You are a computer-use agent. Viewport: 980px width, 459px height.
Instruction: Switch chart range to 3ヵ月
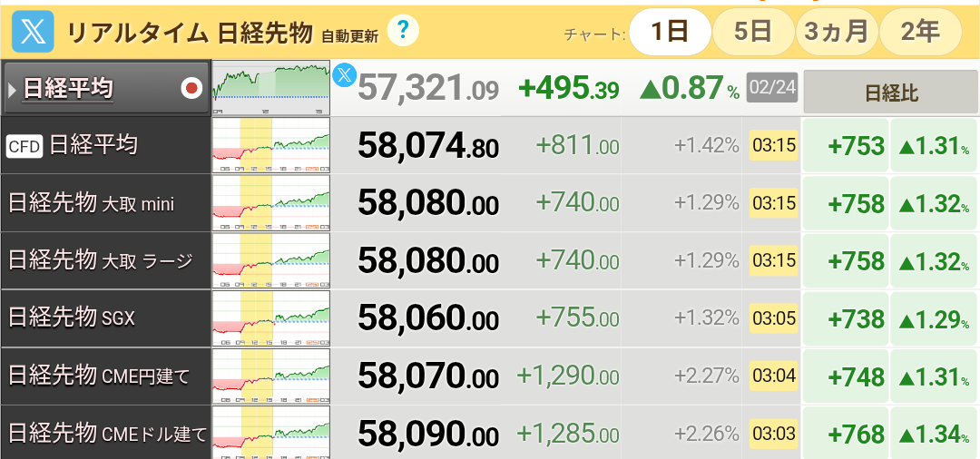(836, 32)
